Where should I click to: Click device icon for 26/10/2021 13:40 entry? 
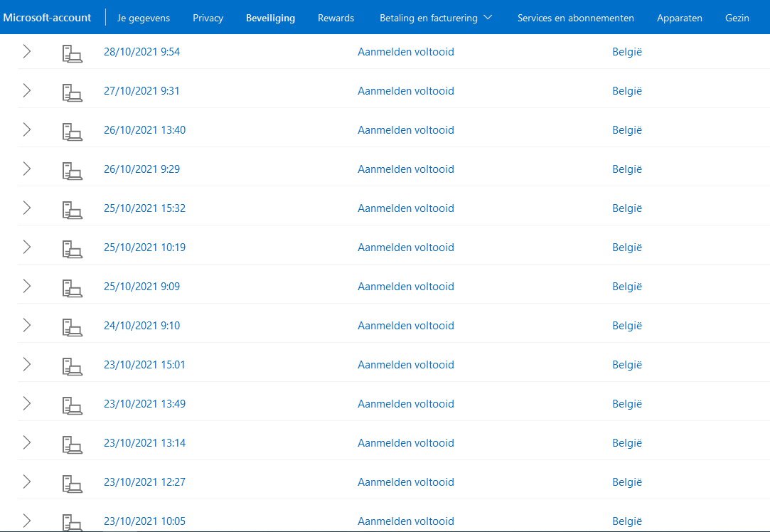click(72, 131)
